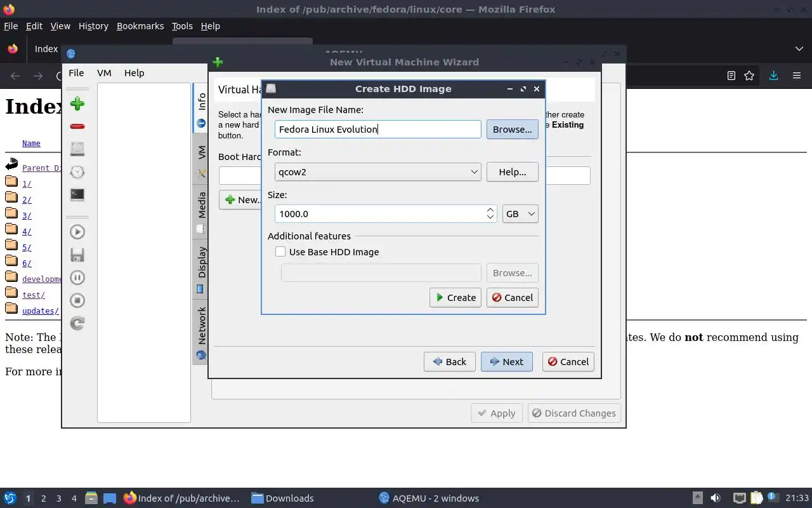Switch to the Media vertical tab in AQEMU
The width and height of the screenshot is (812, 508).
coord(201,211)
